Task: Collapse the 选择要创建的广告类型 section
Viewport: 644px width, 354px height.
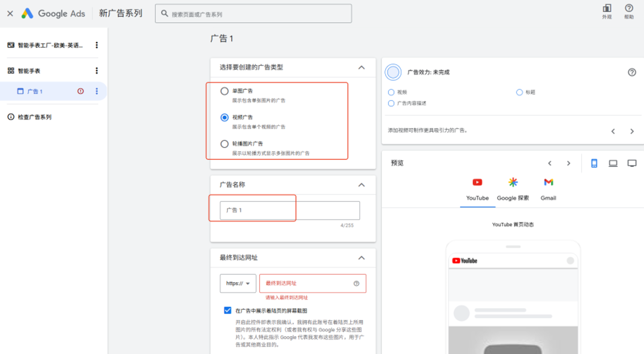Action: click(361, 67)
